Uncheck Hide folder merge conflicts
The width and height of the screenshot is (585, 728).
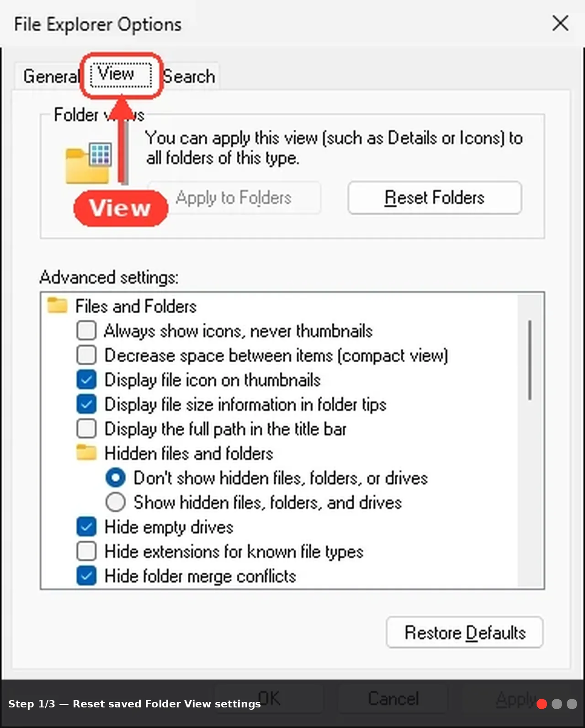[86, 576]
